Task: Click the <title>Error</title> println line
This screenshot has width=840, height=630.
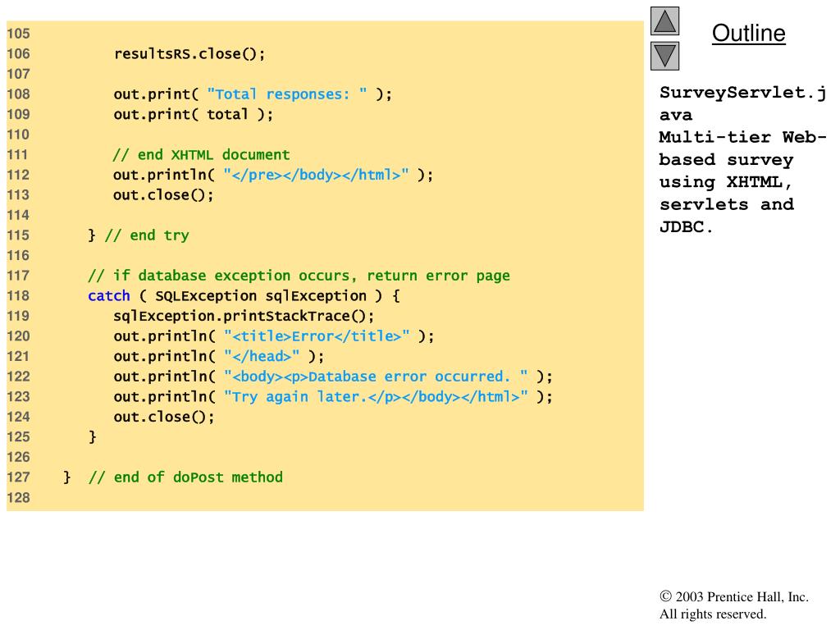Action: (x=273, y=336)
